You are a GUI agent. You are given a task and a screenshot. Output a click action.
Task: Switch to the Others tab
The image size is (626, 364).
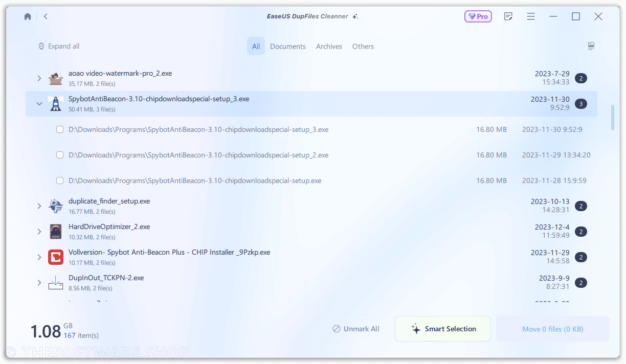(363, 46)
